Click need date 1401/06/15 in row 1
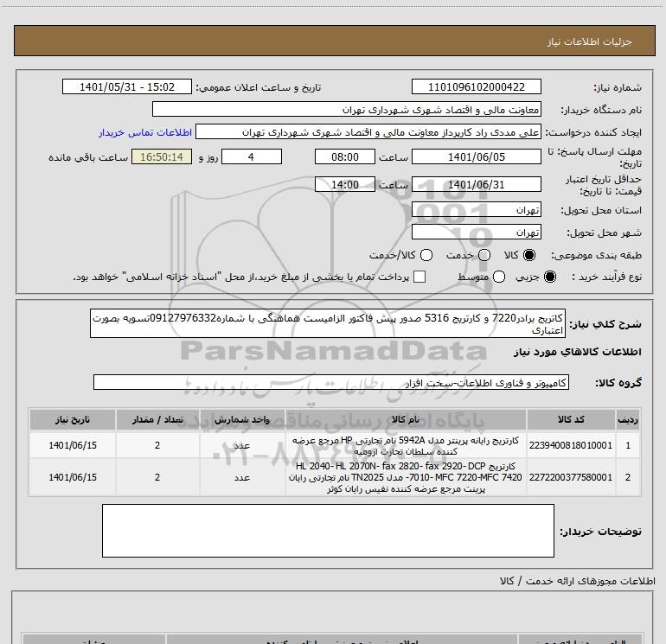 73,445
